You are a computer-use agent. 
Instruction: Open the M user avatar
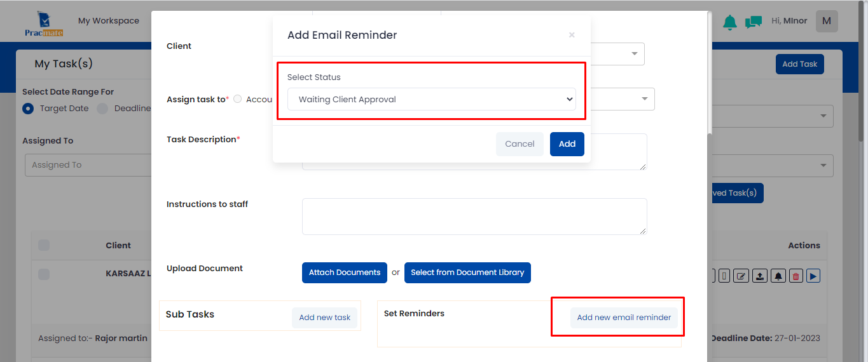(x=827, y=21)
